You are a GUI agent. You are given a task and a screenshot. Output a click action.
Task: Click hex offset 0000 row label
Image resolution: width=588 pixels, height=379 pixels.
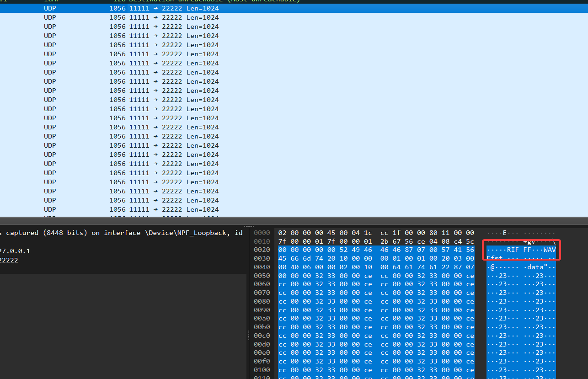click(262, 233)
